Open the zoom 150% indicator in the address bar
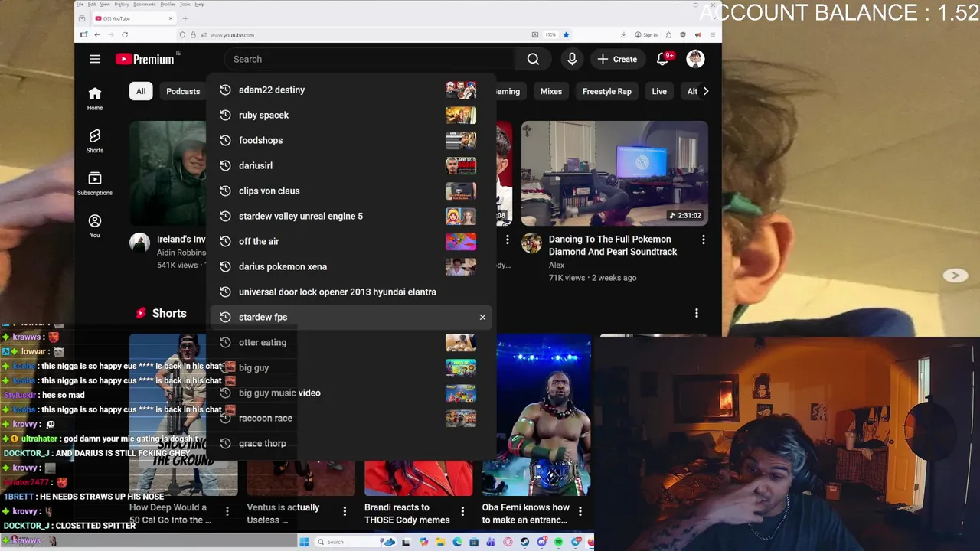This screenshot has height=551, width=980. pyautogui.click(x=550, y=34)
